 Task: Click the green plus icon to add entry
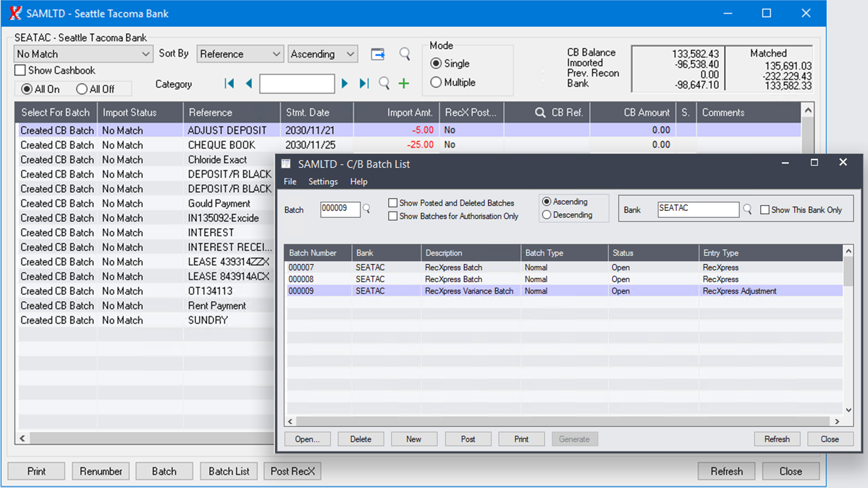point(404,83)
